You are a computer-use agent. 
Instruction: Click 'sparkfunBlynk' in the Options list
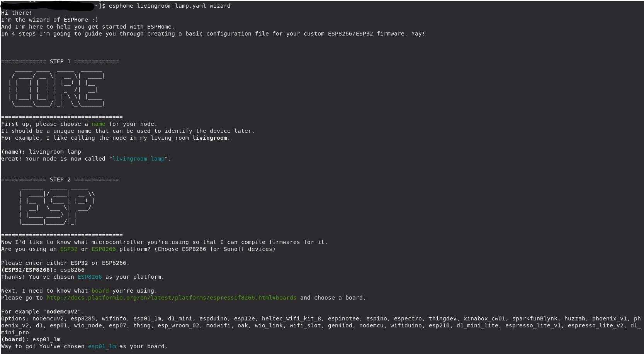pyautogui.click(x=535, y=318)
